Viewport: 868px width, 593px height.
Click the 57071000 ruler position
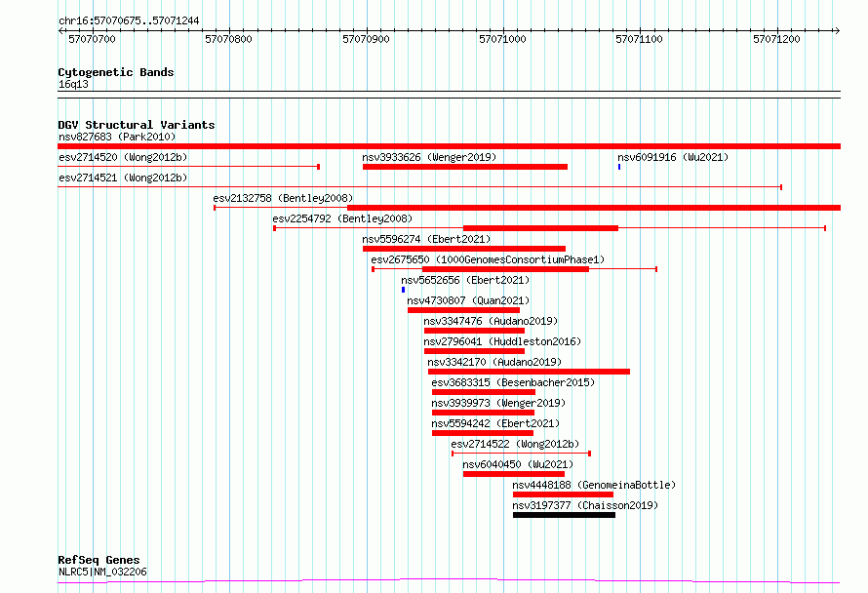[502, 39]
